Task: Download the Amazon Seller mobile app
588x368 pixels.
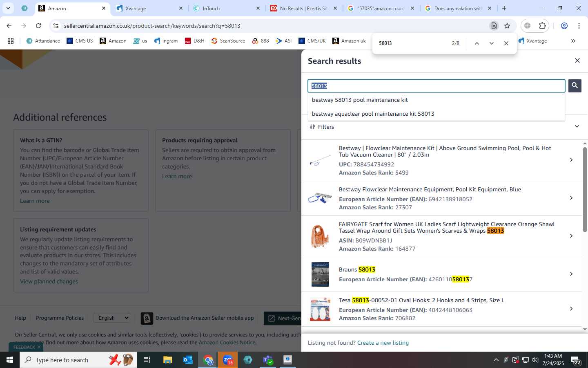Action: coord(197,318)
